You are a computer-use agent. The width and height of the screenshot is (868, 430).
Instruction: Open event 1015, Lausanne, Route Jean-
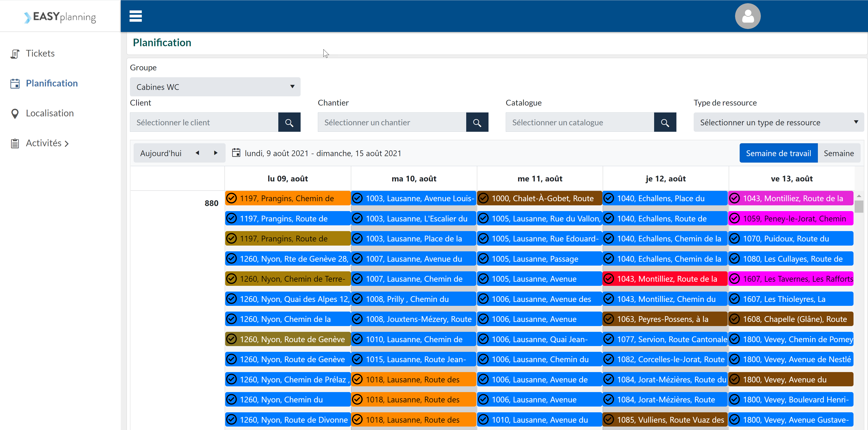(x=414, y=359)
